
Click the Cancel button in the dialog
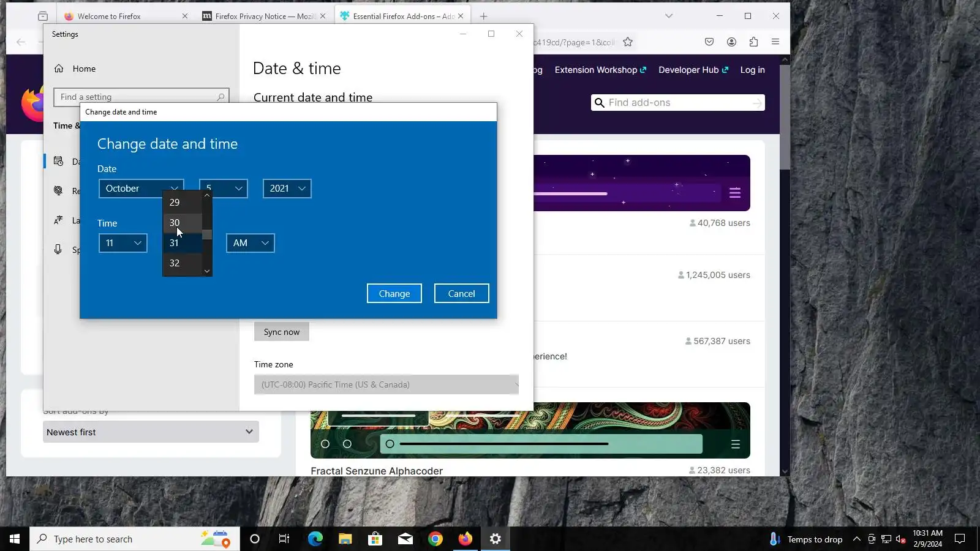click(x=462, y=293)
